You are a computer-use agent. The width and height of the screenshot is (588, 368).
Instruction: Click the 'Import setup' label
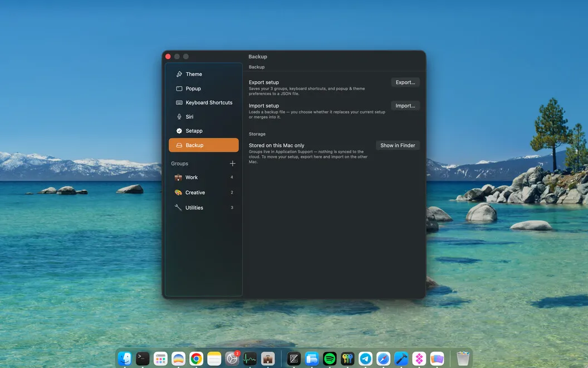tap(263, 105)
